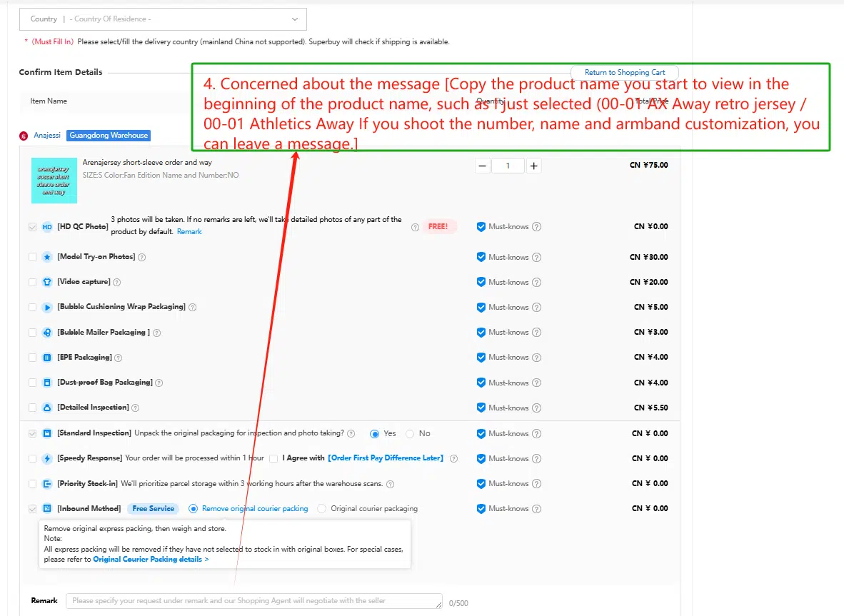844x616 pixels.
Task: Click the EPE Packaging icon
Action: [x=47, y=357]
